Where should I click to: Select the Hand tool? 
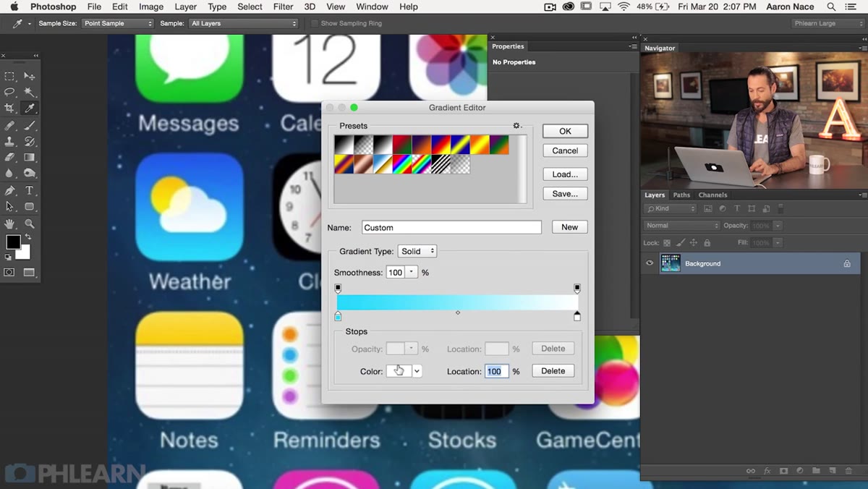[x=9, y=224]
